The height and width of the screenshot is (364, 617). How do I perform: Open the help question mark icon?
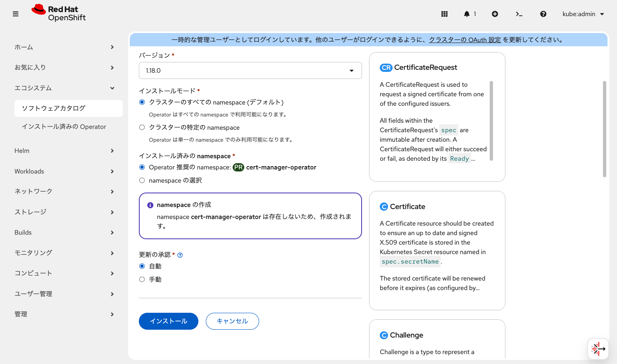(543, 14)
